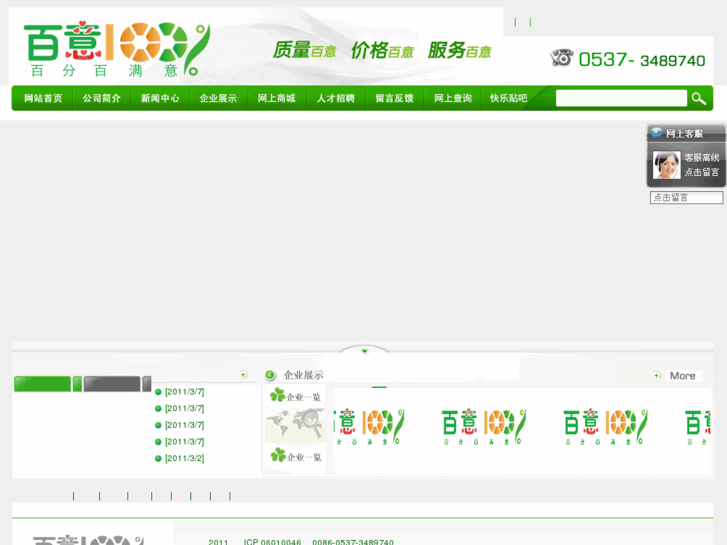Viewport: 727px width, 545px height.
Task: Click the 价格百意 slogan text
Action: (382, 50)
